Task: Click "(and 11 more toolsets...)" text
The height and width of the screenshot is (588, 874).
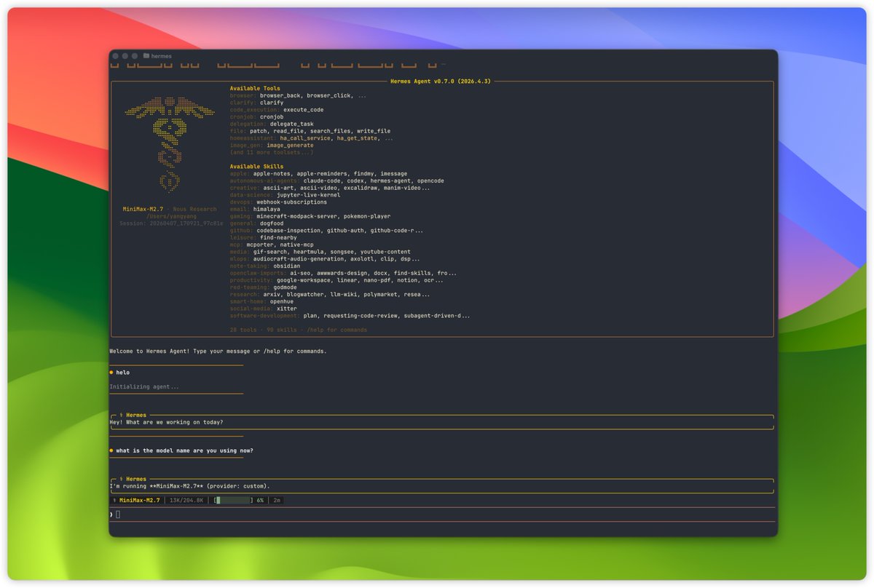Action: pyautogui.click(x=272, y=153)
